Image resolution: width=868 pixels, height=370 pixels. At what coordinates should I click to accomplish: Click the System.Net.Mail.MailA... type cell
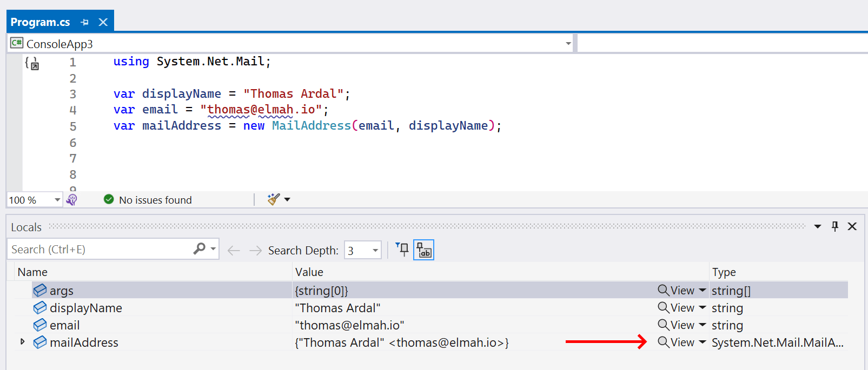(x=778, y=342)
